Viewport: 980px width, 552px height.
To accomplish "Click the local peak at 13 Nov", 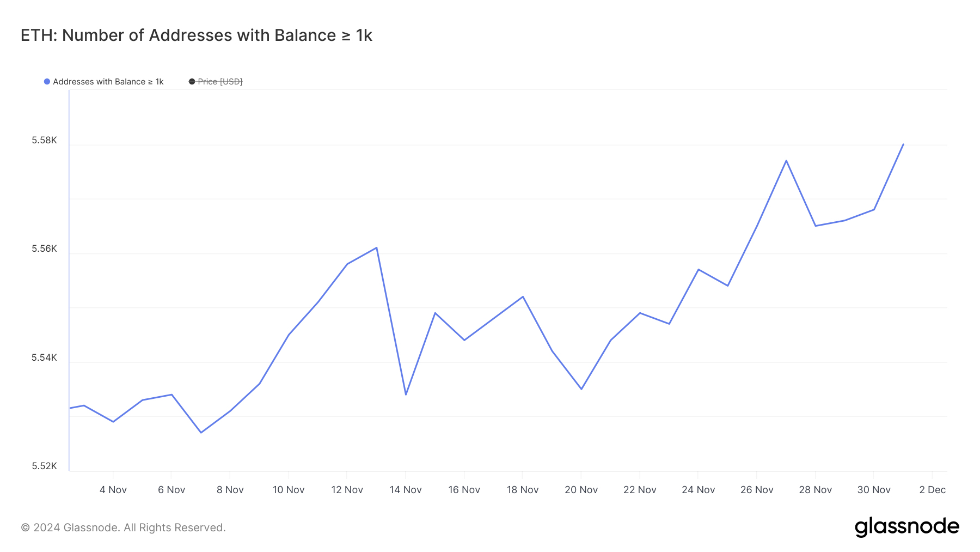I will pos(376,247).
